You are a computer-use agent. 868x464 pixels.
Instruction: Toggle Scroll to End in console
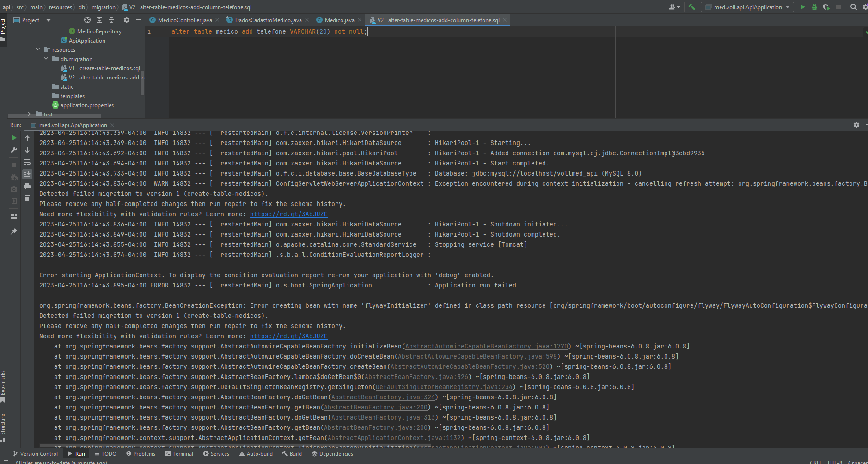coord(27,174)
